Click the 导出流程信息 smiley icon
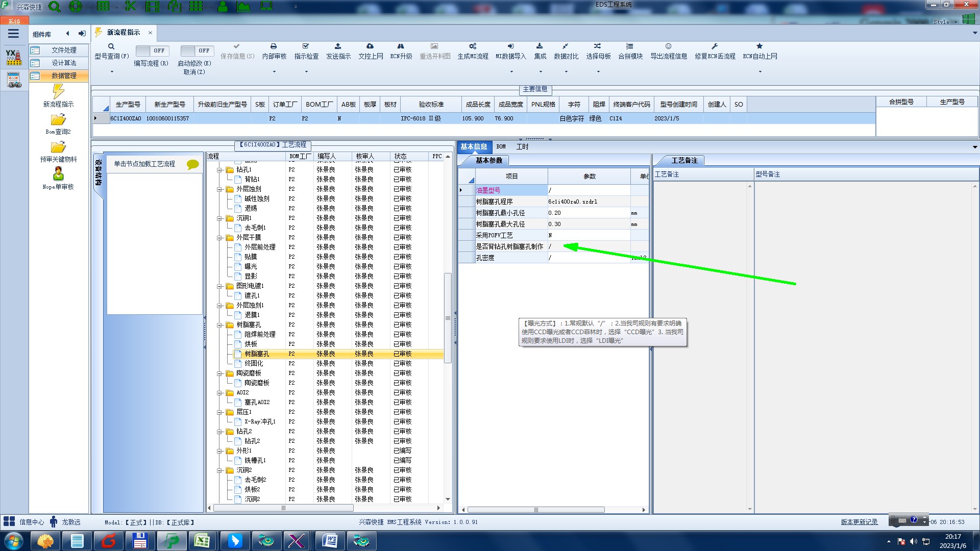 (668, 46)
